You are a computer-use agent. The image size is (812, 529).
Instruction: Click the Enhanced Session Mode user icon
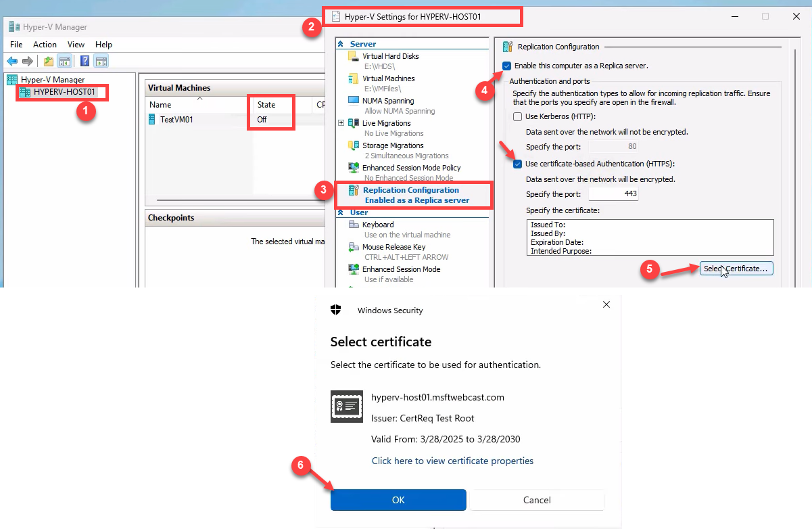[354, 269]
